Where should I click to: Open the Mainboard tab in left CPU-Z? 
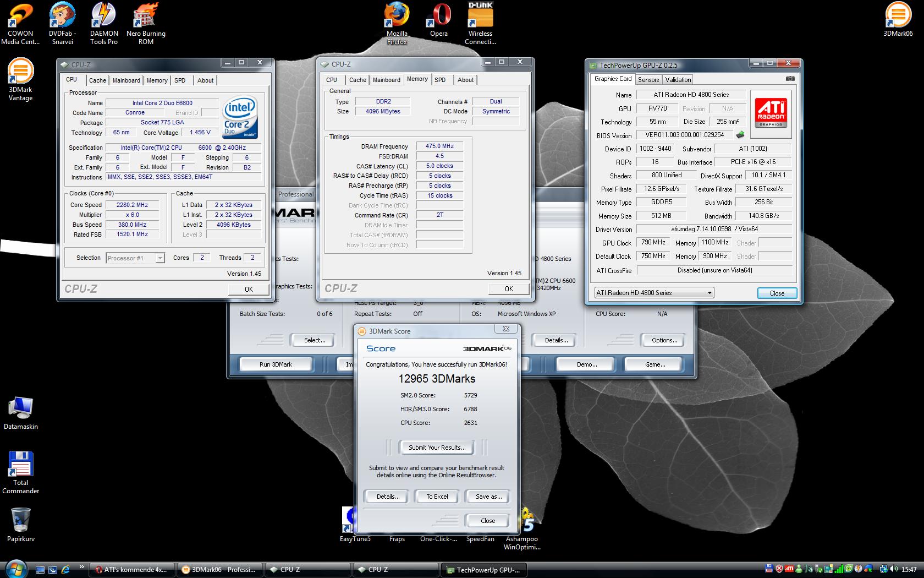click(x=126, y=80)
